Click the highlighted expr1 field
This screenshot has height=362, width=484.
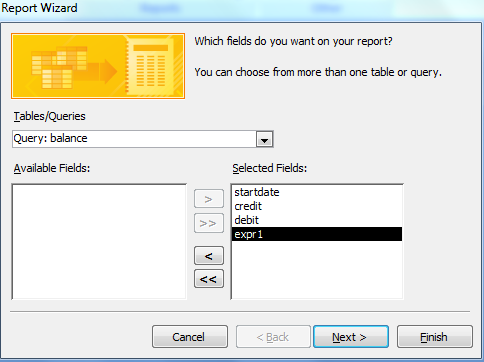tap(317, 234)
